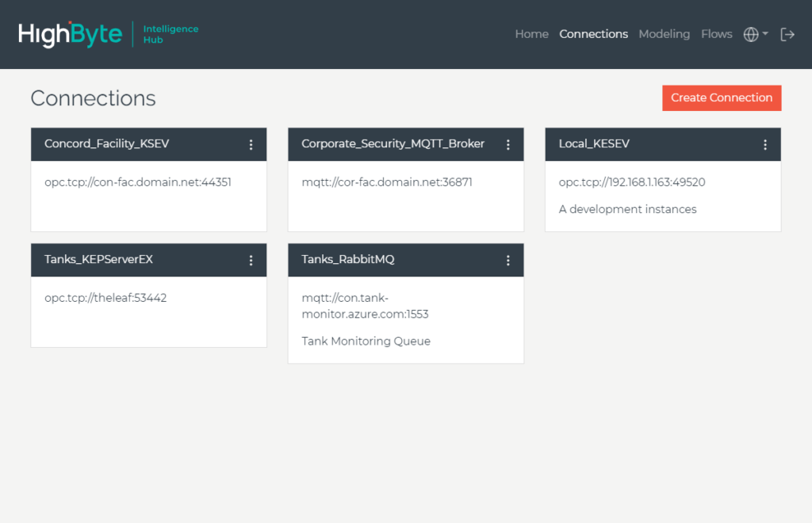Open the Local_KESEV card actions dropdown

pos(765,144)
